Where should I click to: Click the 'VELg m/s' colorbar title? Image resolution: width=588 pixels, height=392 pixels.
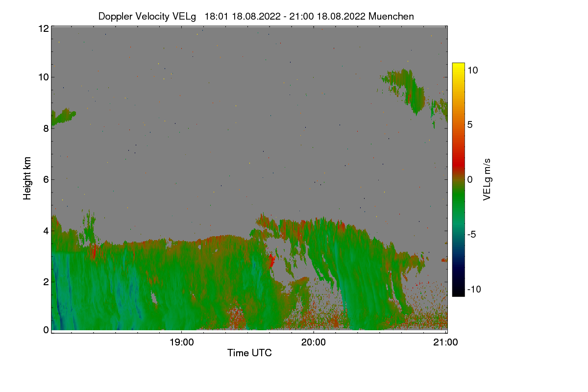tap(487, 179)
